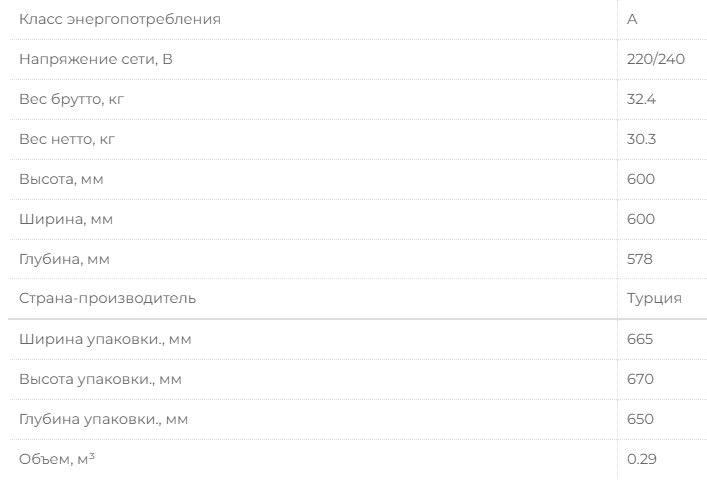Click the 'Вес нетто, кг' label
This screenshot has width=707, height=497.
(67, 139)
